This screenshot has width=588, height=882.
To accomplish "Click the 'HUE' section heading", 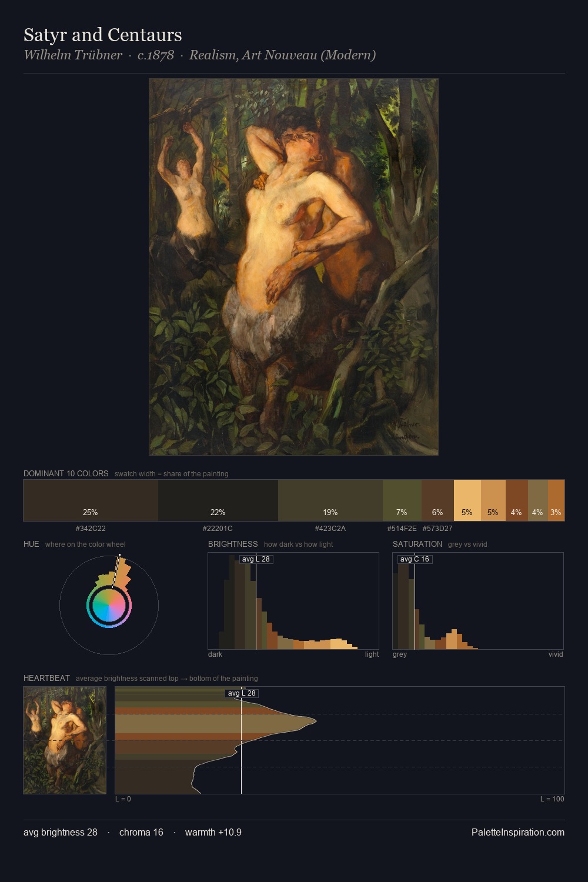I will click(x=31, y=544).
